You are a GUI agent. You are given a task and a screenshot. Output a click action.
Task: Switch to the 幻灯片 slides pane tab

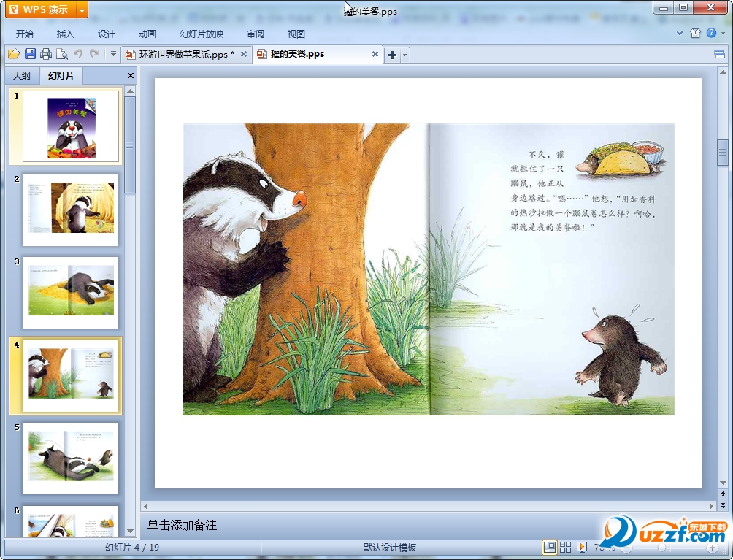pyautogui.click(x=61, y=75)
